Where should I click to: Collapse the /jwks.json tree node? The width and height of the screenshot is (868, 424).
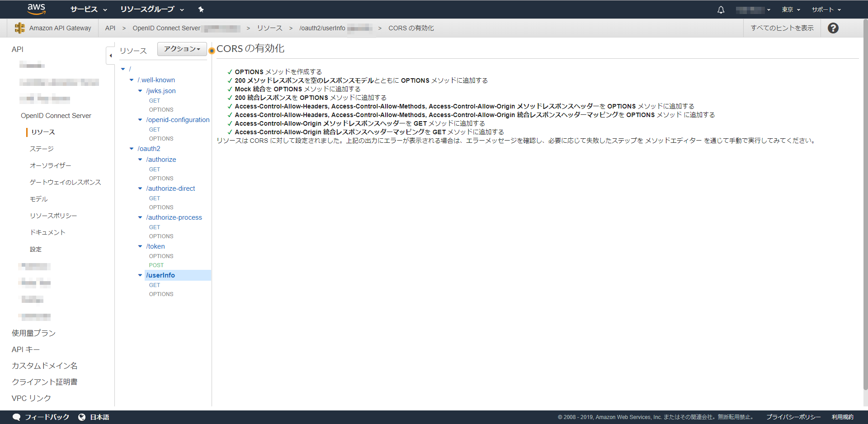(140, 91)
